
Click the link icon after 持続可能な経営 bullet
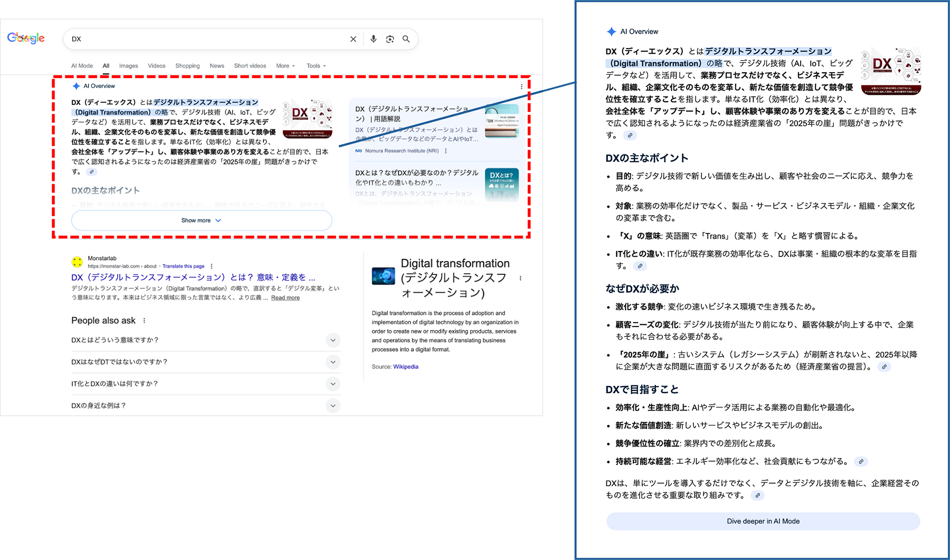pyautogui.click(x=860, y=461)
